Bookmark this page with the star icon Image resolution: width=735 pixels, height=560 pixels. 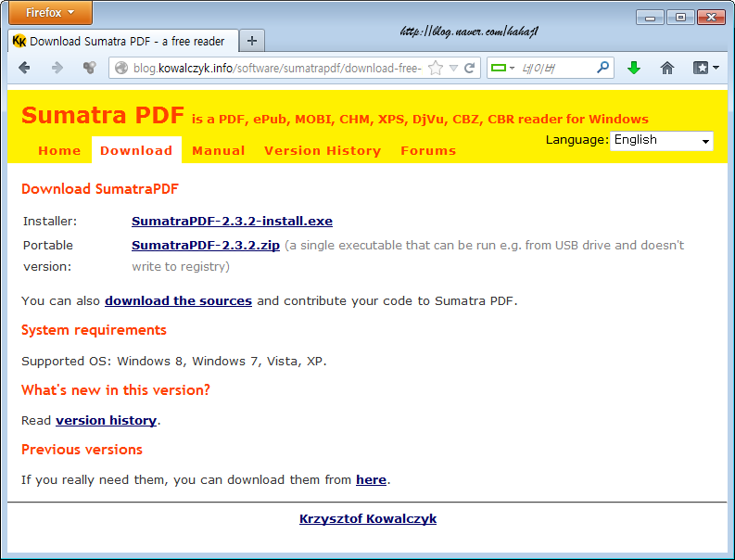[x=436, y=68]
